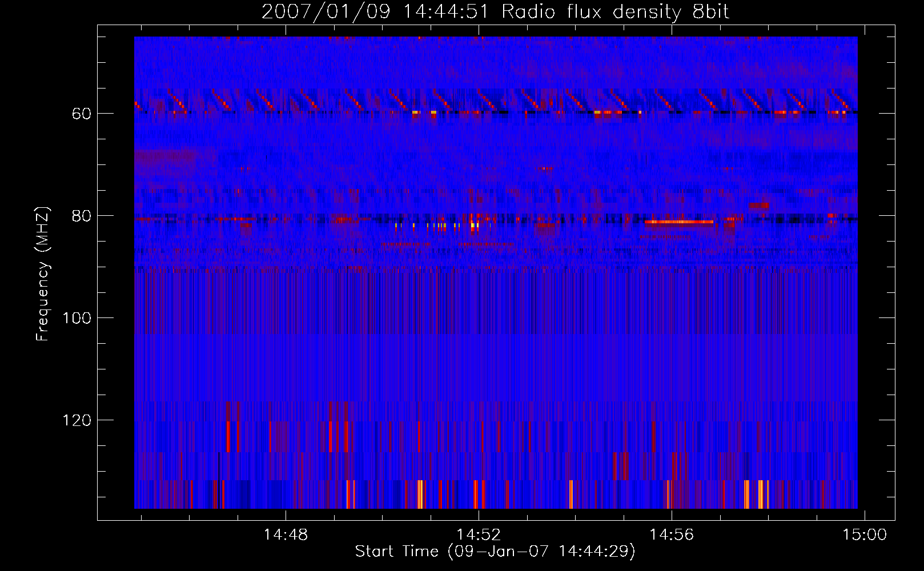Screen dimensions: 924x571
Task: Click the 60 frequency tick label
Action: (x=82, y=114)
